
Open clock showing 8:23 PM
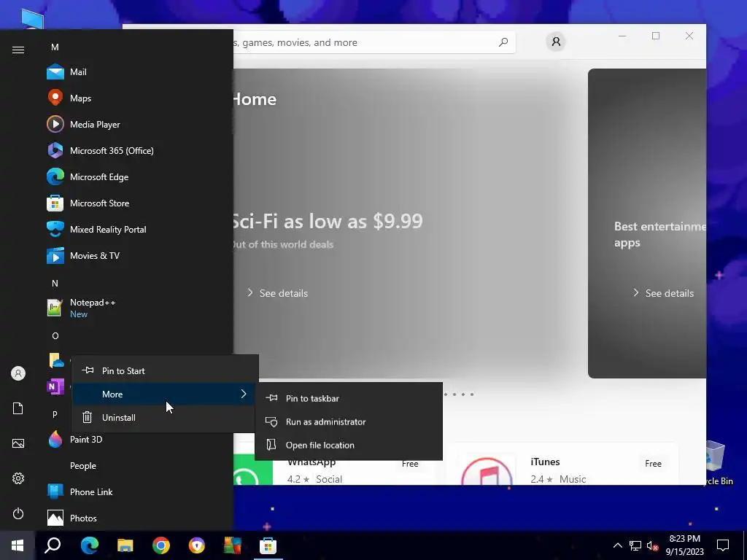point(684,545)
